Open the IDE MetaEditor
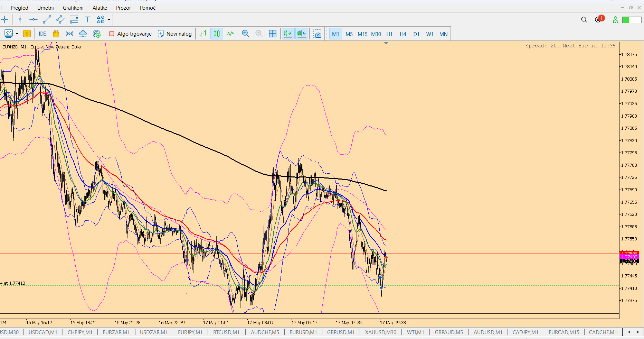This screenshot has height=339, width=644. 42,34
